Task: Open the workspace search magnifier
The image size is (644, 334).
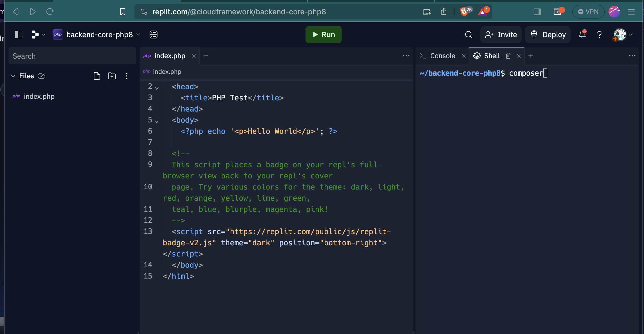Action: [x=468, y=35]
